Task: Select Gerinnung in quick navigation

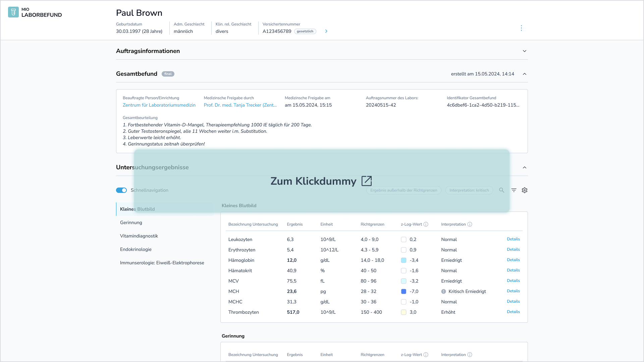Action: (x=131, y=223)
